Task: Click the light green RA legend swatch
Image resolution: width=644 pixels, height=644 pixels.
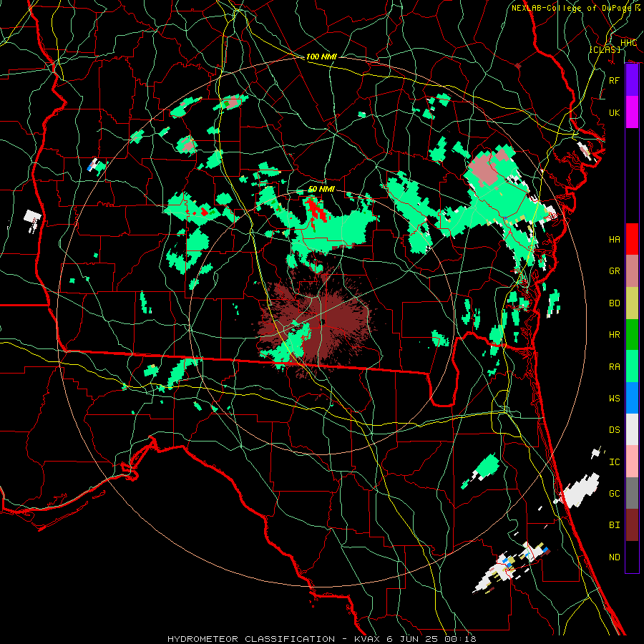Action: (x=632, y=366)
